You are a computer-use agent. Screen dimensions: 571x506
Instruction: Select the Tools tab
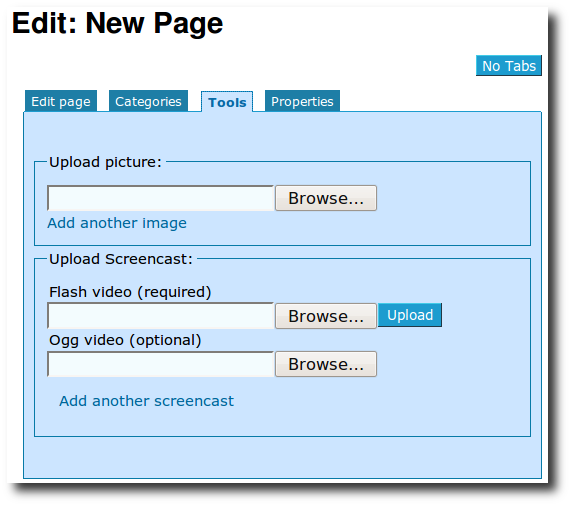tap(227, 102)
